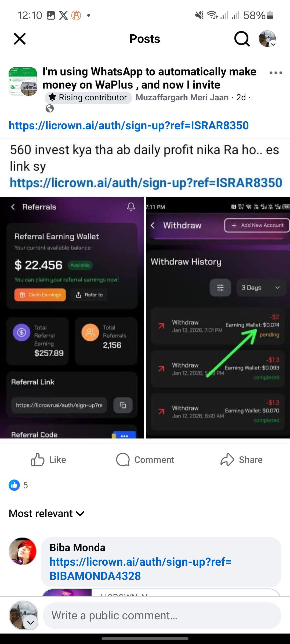
Task: Open the BIBAMONDA4328 referral link in comment
Action: click(140, 569)
